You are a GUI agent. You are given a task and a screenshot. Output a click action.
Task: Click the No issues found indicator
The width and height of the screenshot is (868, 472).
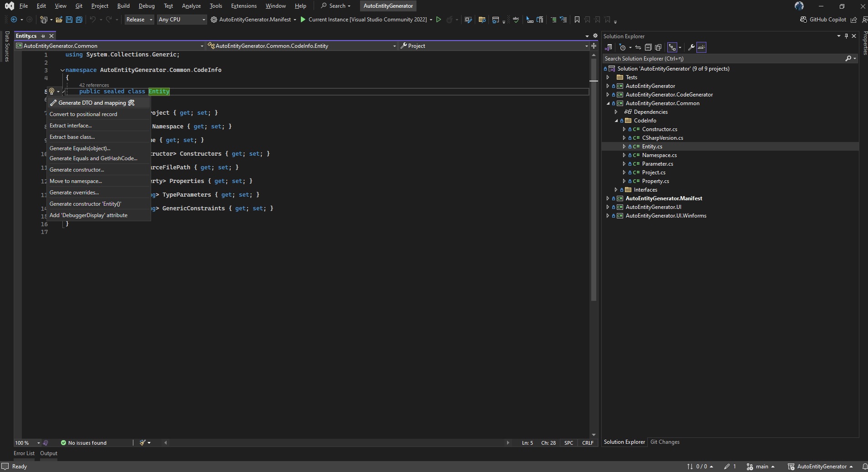point(84,443)
